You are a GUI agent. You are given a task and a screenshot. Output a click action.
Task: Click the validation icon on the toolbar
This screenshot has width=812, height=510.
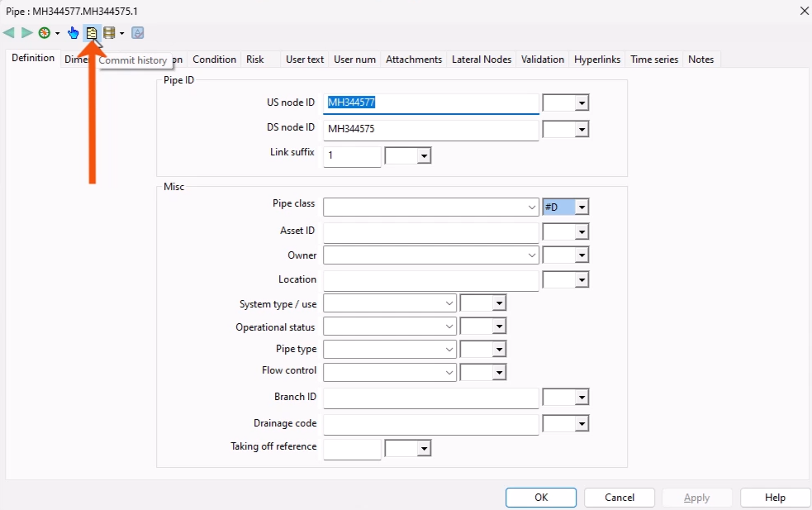137,32
